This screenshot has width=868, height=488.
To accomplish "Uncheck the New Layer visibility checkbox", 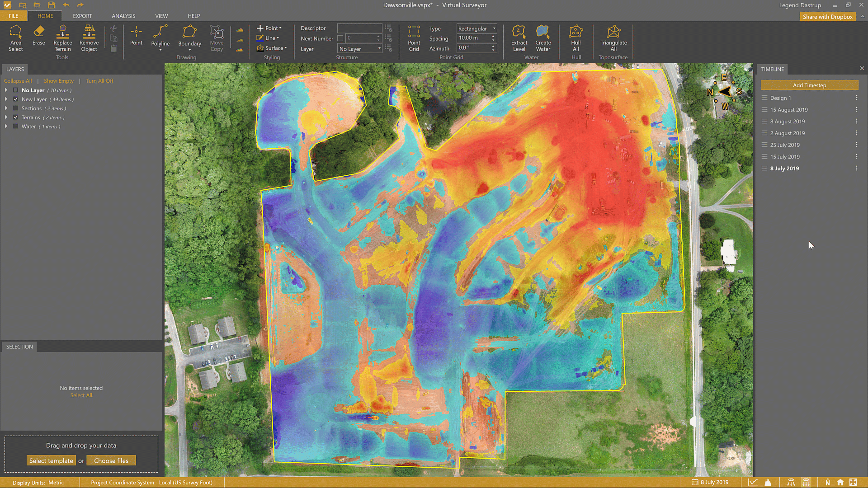I will (16, 99).
